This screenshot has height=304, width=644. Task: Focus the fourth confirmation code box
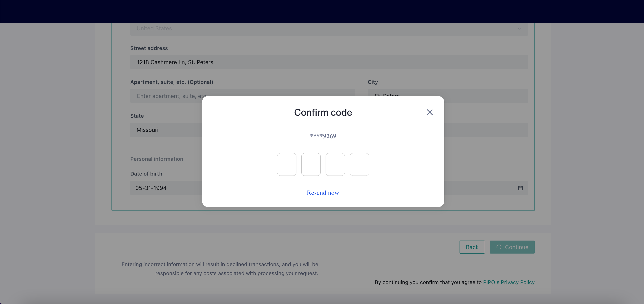point(359,164)
